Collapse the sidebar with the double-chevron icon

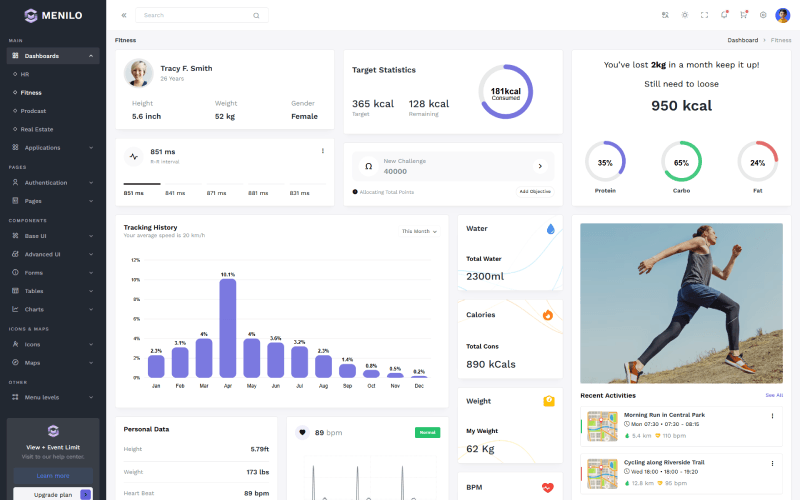tap(124, 15)
